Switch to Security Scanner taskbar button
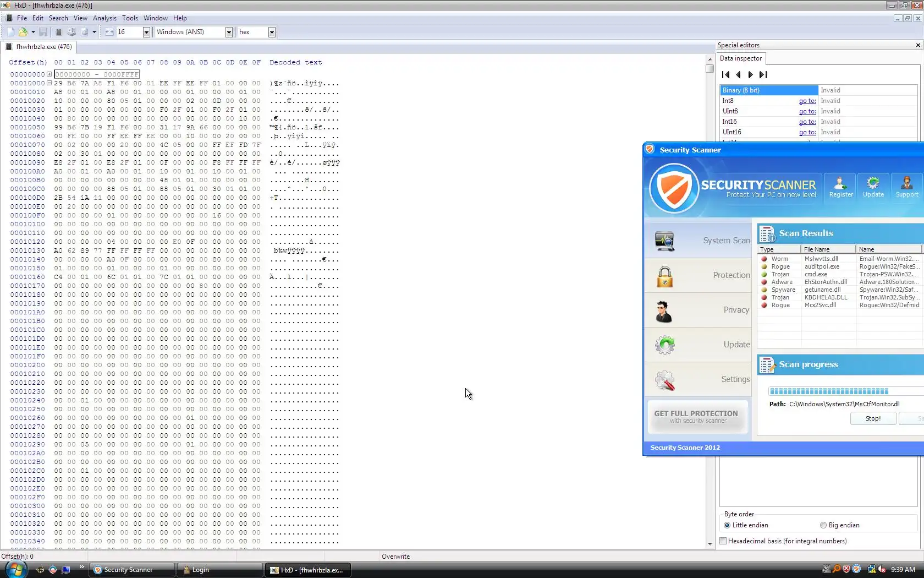The image size is (924, 578). 132,570
